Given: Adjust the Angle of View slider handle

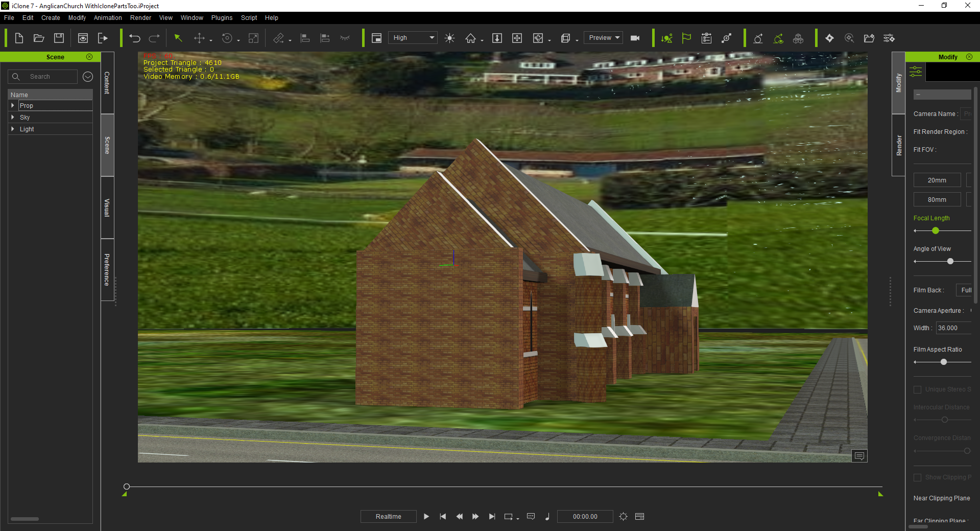Looking at the screenshot, I should [950, 261].
